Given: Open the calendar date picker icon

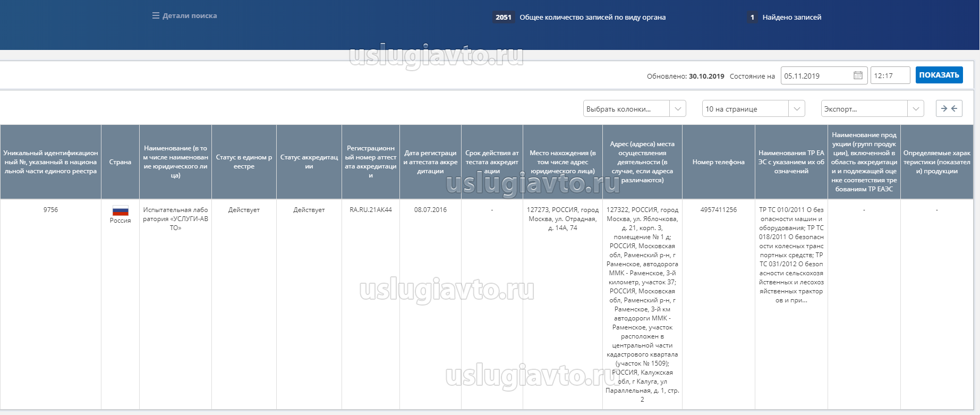Looking at the screenshot, I should coord(858,75).
